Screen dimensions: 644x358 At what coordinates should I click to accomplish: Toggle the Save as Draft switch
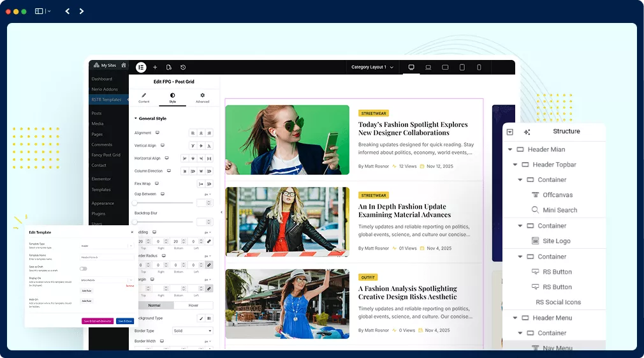(84, 269)
